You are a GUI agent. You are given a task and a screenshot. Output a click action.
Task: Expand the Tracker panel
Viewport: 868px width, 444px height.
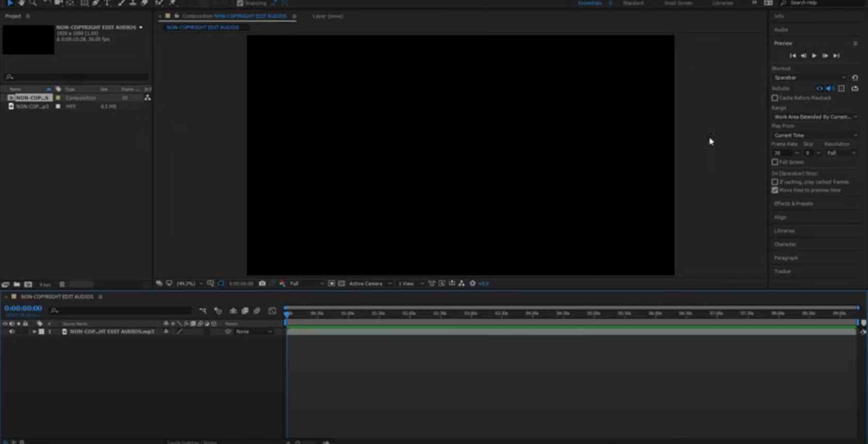783,271
